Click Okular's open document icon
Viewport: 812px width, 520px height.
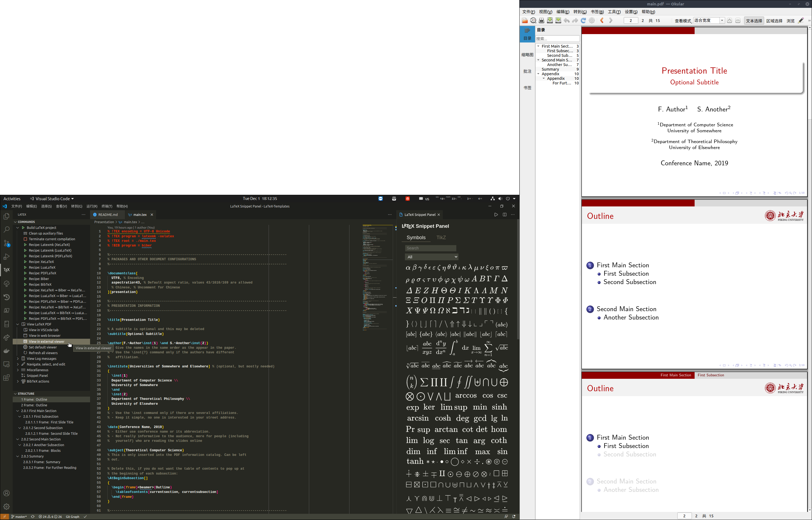point(525,21)
